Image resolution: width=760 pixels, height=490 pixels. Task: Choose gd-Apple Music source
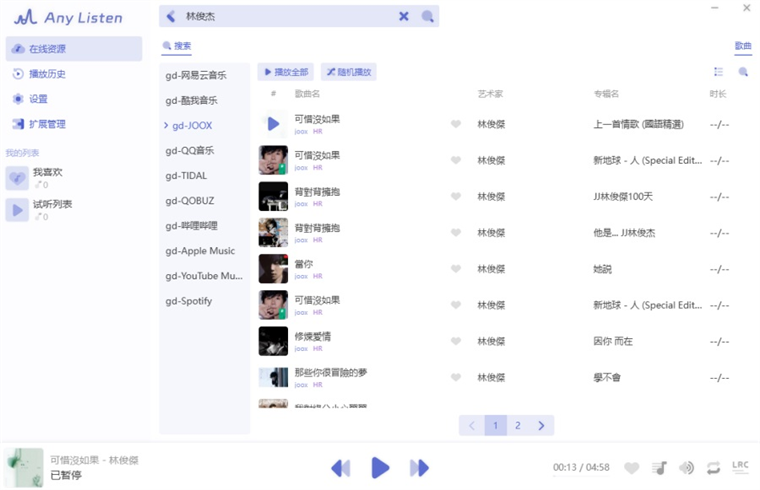pyautogui.click(x=205, y=251)
